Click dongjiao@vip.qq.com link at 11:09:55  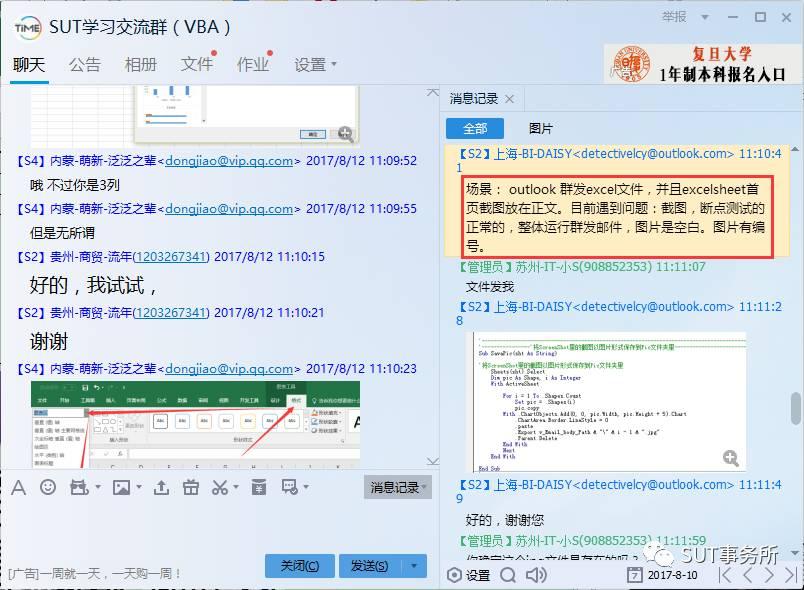230,209
